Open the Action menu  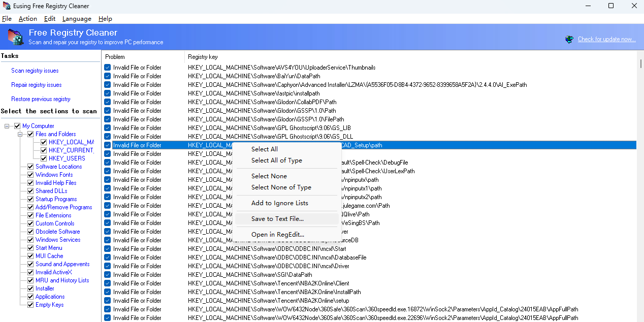[27, 19]
